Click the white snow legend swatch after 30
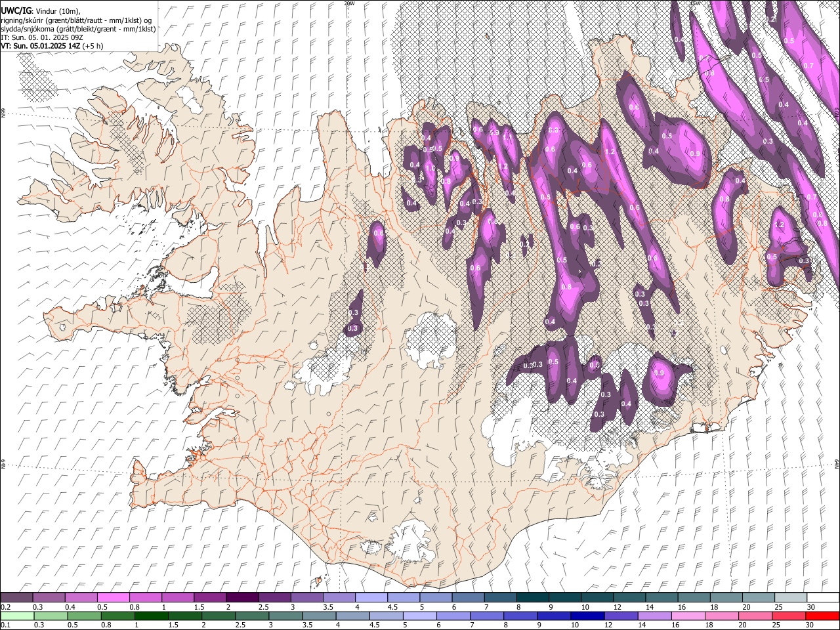This screenshot has width=840, height=630. [824, 597]
